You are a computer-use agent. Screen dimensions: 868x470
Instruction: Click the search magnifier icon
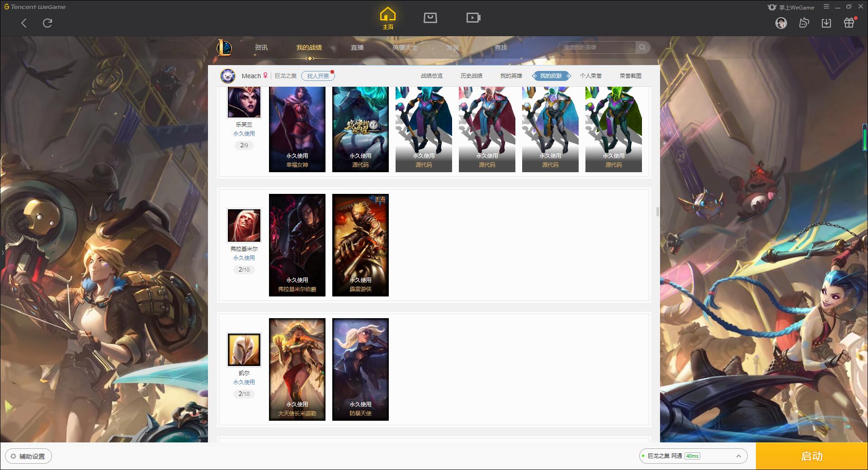click(x=642, y=47)
